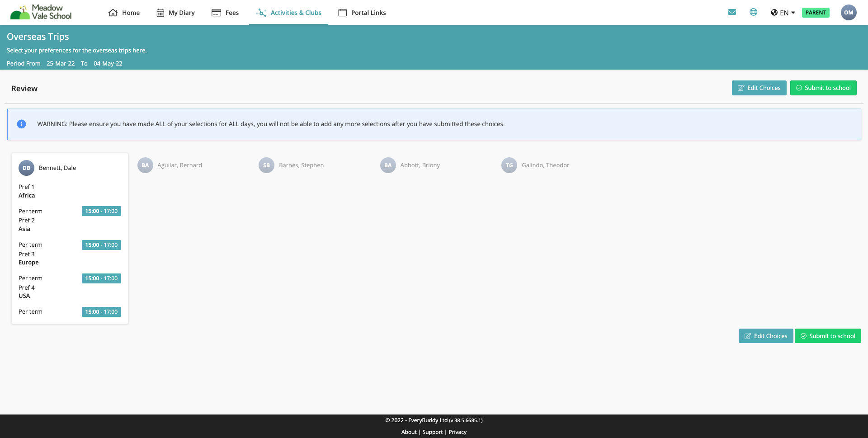Click the Africa preference text
868x438 pixels.
pyautogui.click(x=27, y=195)
